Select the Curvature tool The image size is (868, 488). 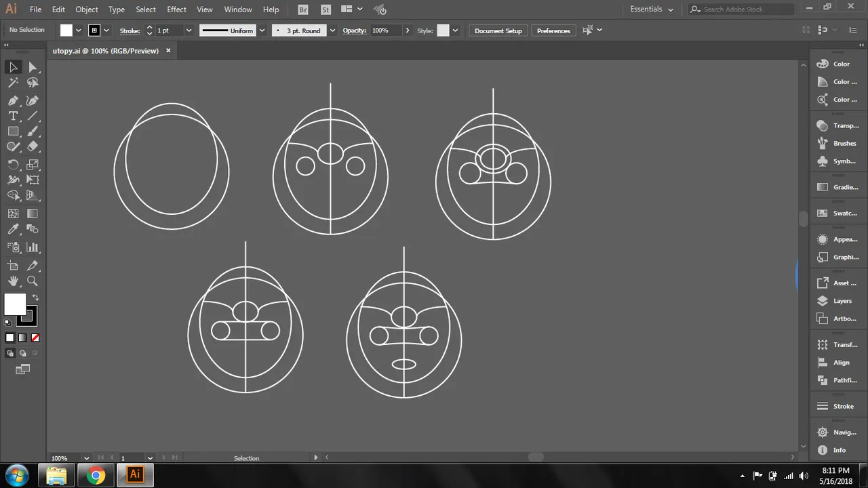[33, 100]
